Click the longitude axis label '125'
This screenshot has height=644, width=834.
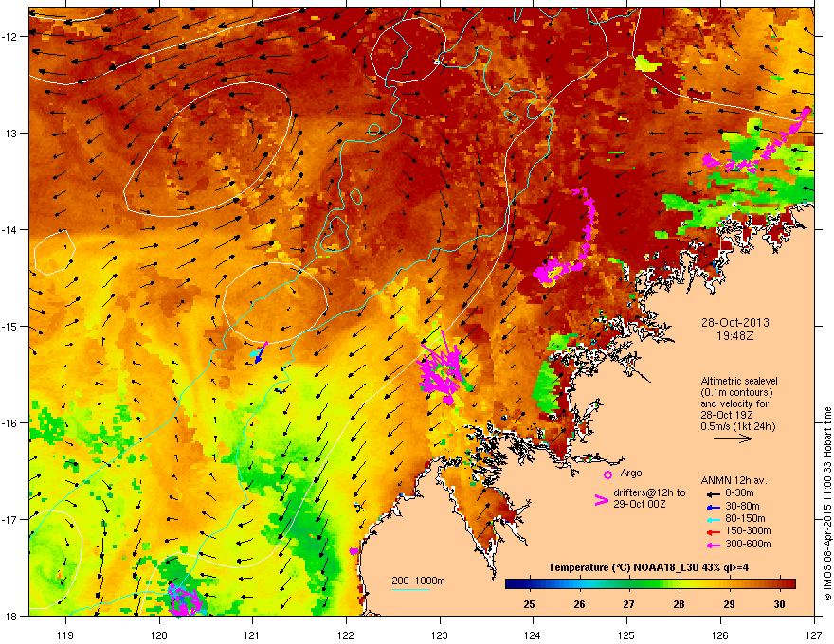click(626, 635)
